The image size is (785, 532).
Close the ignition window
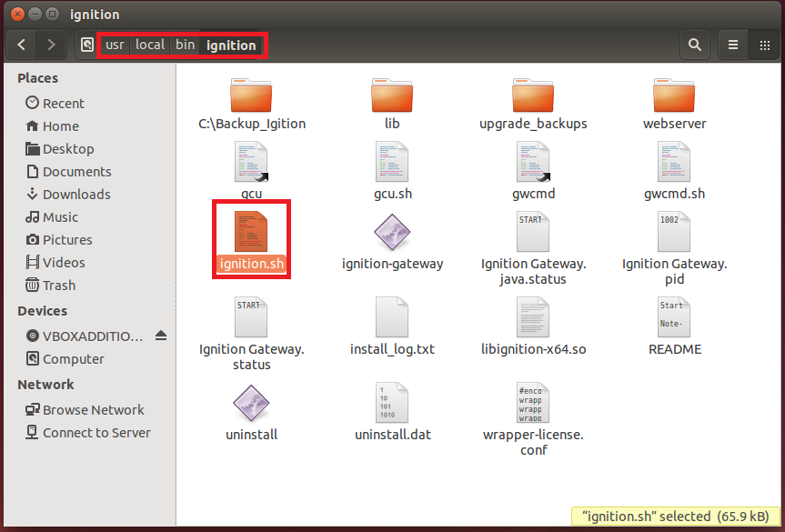pos(17,14)
